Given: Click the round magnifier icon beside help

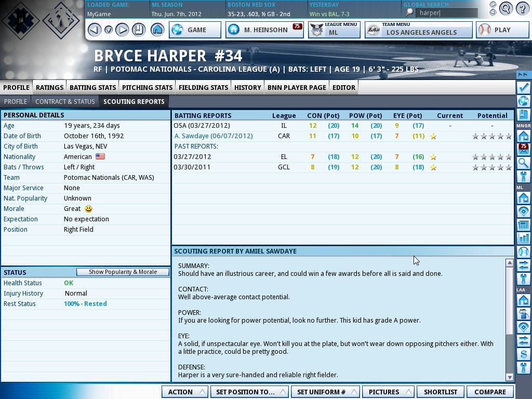Looking at the screenshot, I should 506,8.
